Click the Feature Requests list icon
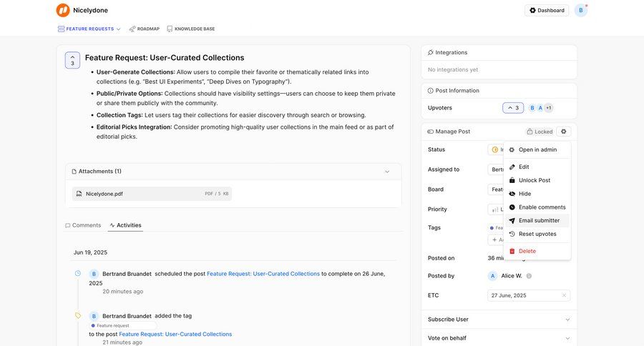Image resolution: width=644 pixels, height=346 pixels. [62, 29]
